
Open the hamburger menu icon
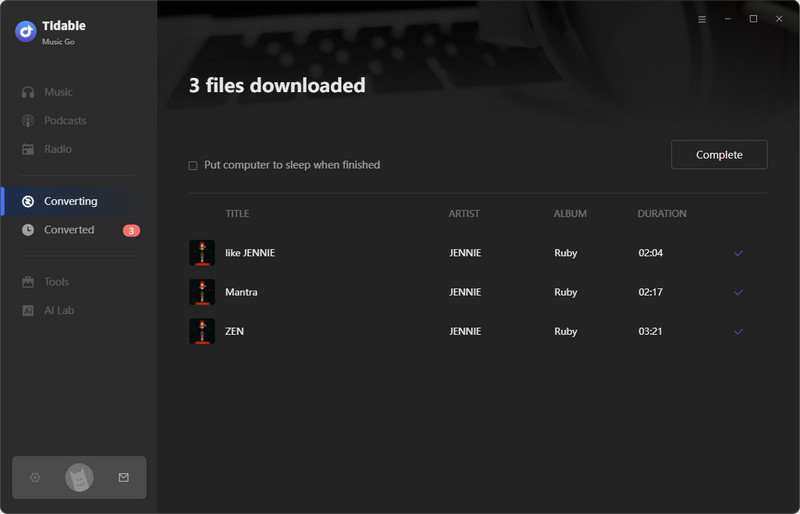[x=702, y=19]
